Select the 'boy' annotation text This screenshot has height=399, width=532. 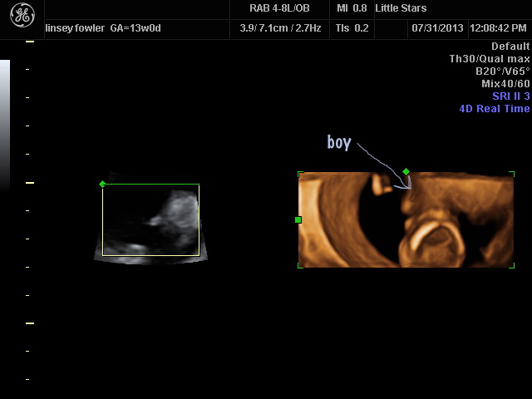(338, 142)
